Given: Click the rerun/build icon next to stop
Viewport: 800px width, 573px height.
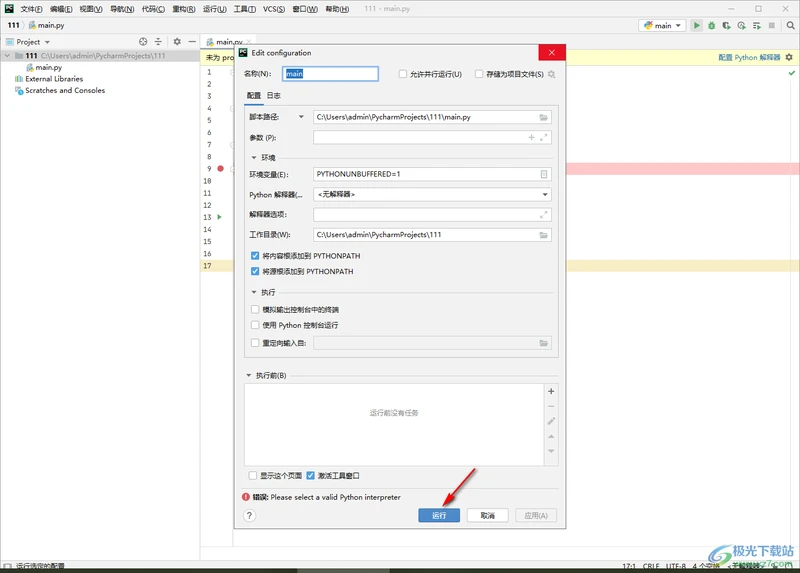Looking at the screenshot, I should pos(757,26).
